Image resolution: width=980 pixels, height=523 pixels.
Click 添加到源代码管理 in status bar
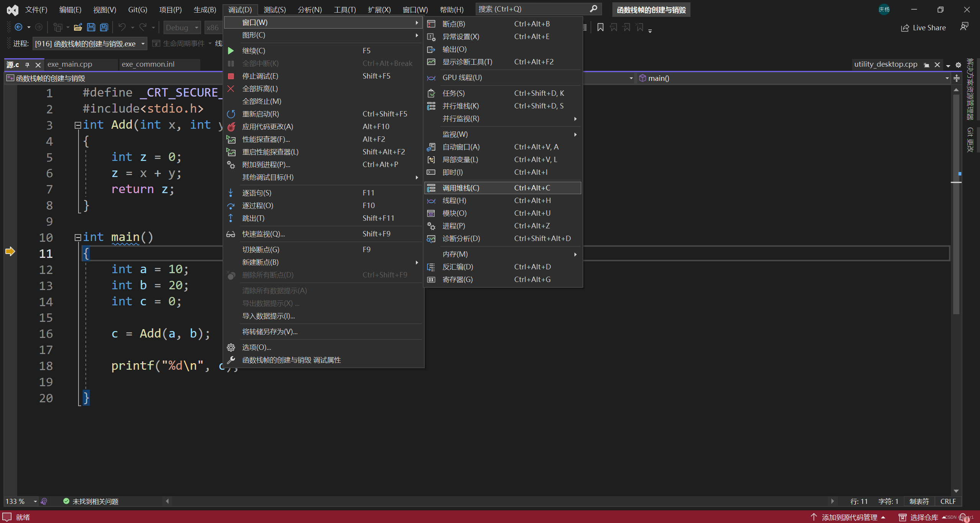click(849, 517)
